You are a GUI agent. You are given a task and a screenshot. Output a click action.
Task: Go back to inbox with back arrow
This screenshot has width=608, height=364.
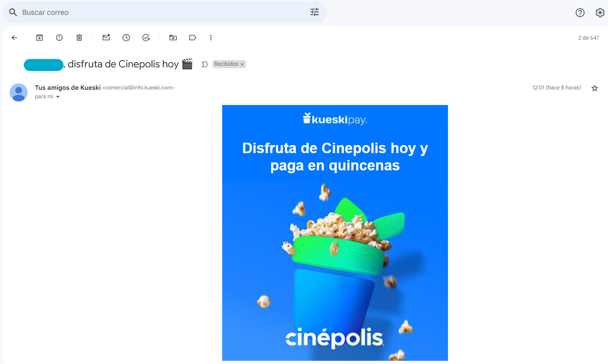coord(14,38)
